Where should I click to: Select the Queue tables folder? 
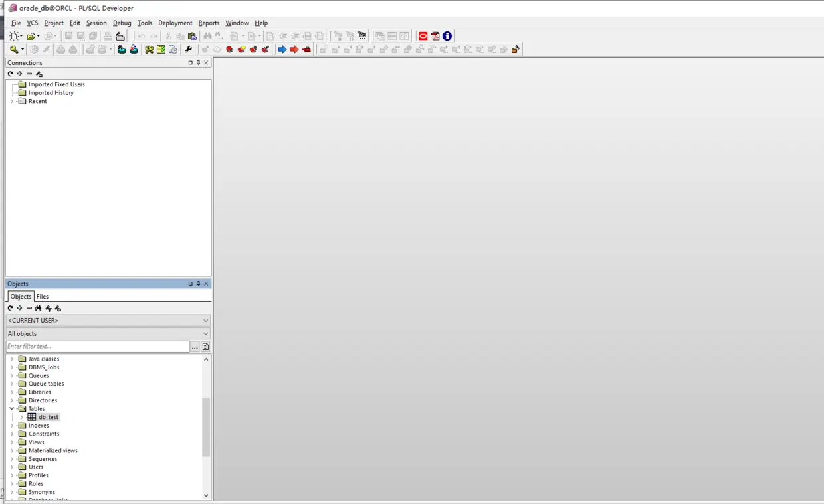tap(47, 384)
